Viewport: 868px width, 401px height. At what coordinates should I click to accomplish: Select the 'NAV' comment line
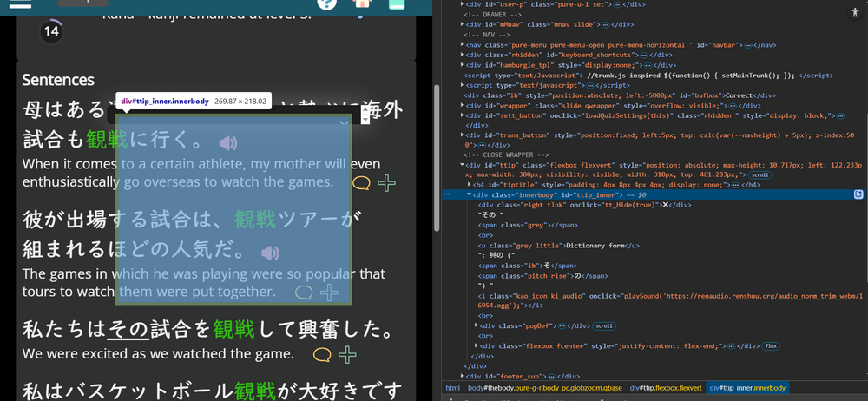tap(489, 35)
